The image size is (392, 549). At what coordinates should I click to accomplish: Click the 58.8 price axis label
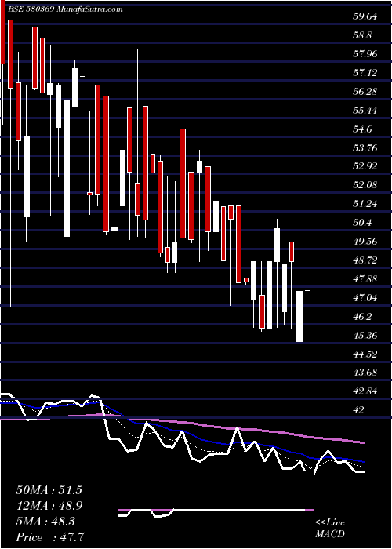(362, 35)
